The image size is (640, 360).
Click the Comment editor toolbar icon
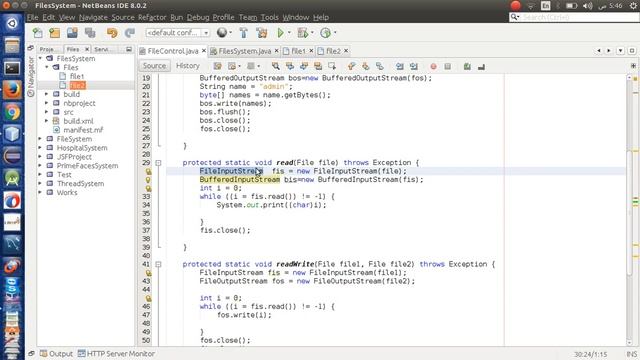coord(467,66)
